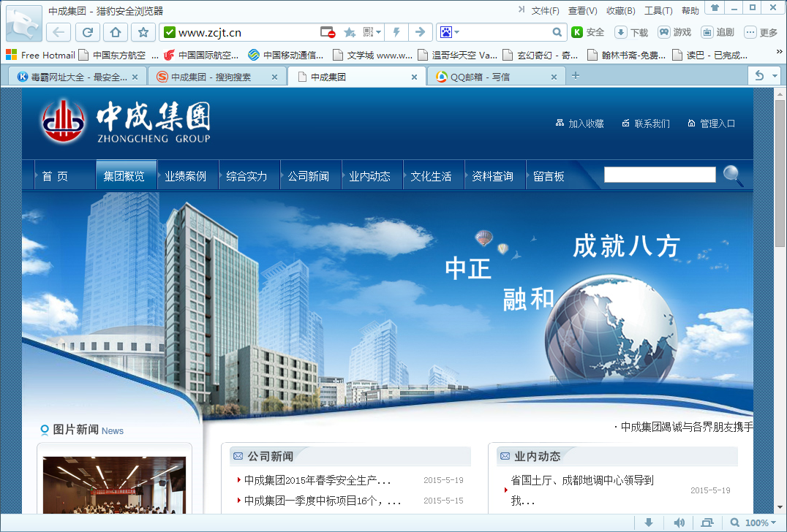This screenshot has height=532, width=787.
Task: Open the window mode icon in status bar
Action: point(707,522)
